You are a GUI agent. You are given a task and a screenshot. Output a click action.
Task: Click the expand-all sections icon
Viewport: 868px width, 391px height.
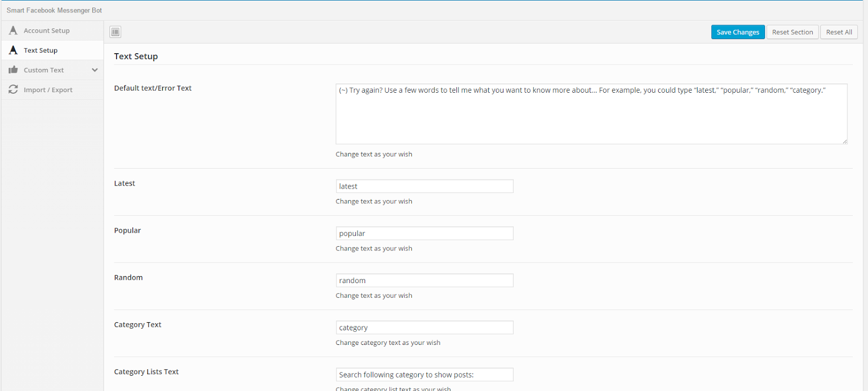pyautogui.click(x=116, y=32)
